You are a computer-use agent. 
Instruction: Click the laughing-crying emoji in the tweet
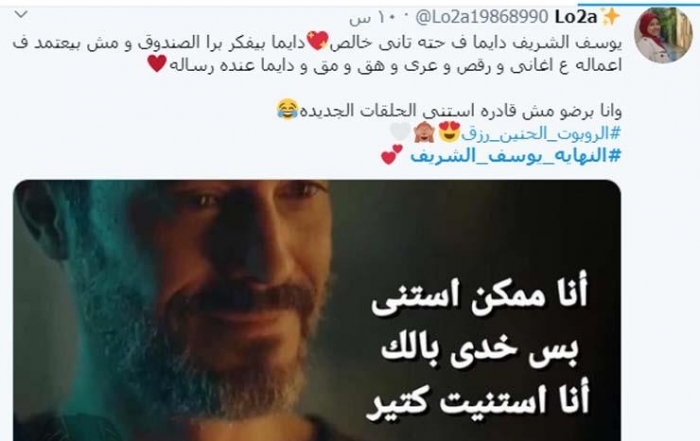(x=288, y=109)
